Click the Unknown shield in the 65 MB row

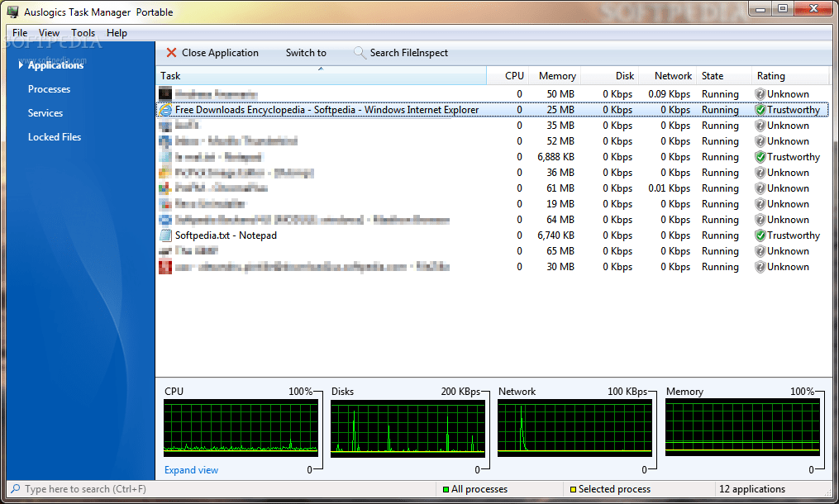coord(760,251)
